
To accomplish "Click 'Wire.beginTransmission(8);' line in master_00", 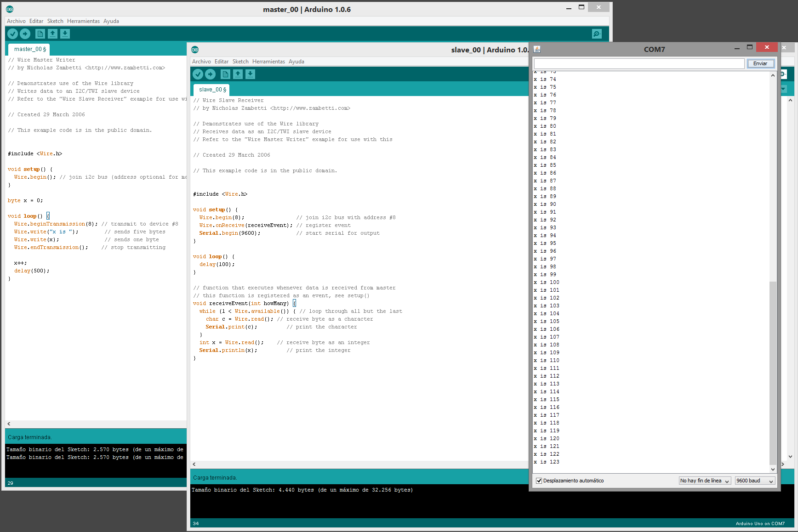I will [56, 224].
